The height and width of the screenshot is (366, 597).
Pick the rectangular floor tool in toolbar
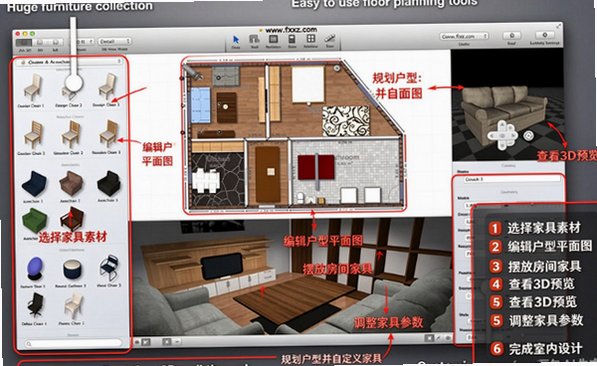[x=273, y=39]
